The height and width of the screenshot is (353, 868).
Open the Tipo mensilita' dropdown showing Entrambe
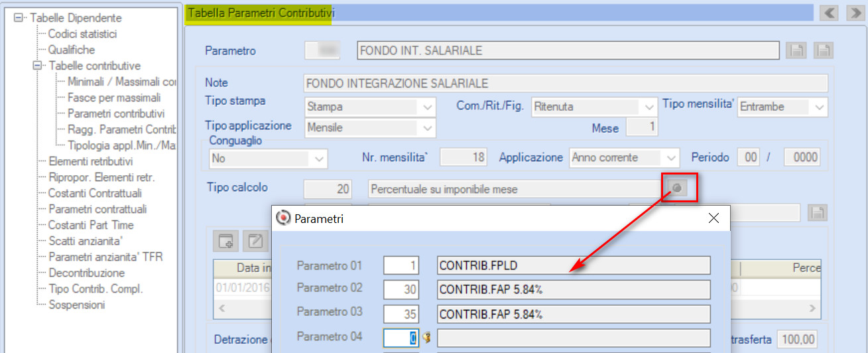click(819, 106)
